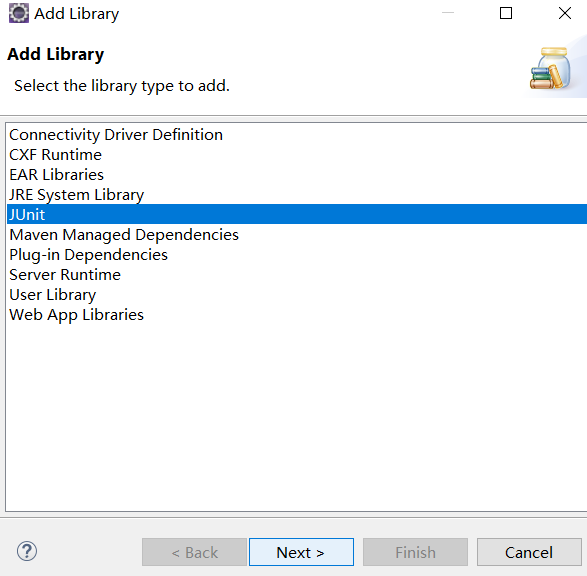Select Server Runtime library type
Viewport: 587px width, 576px height.
297,275
